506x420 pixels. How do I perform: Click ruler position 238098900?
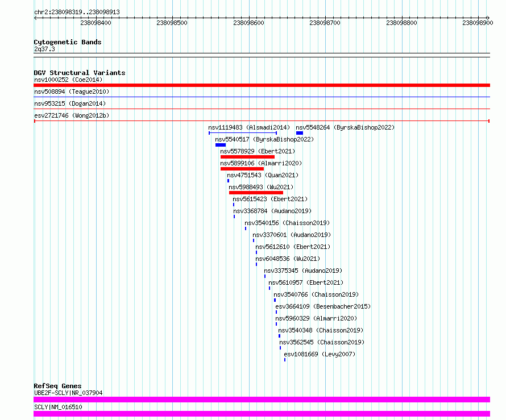pos(478,23)
